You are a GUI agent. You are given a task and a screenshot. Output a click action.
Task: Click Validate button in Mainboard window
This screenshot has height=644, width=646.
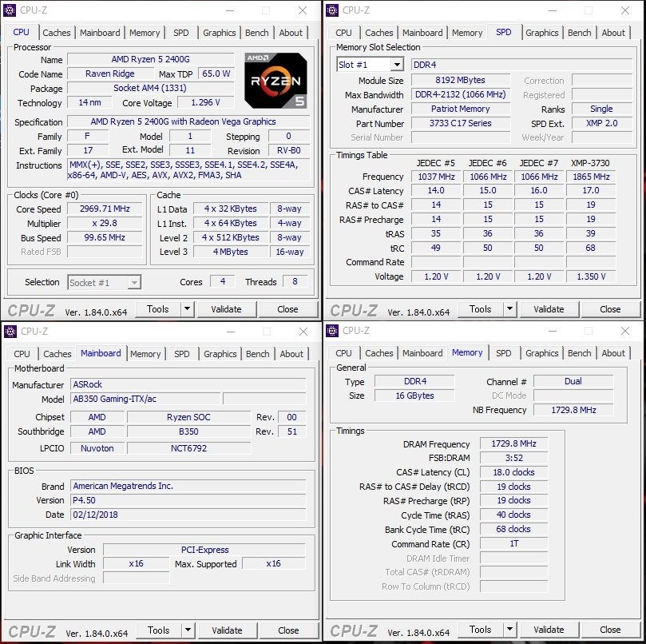[x=227, y=630]
